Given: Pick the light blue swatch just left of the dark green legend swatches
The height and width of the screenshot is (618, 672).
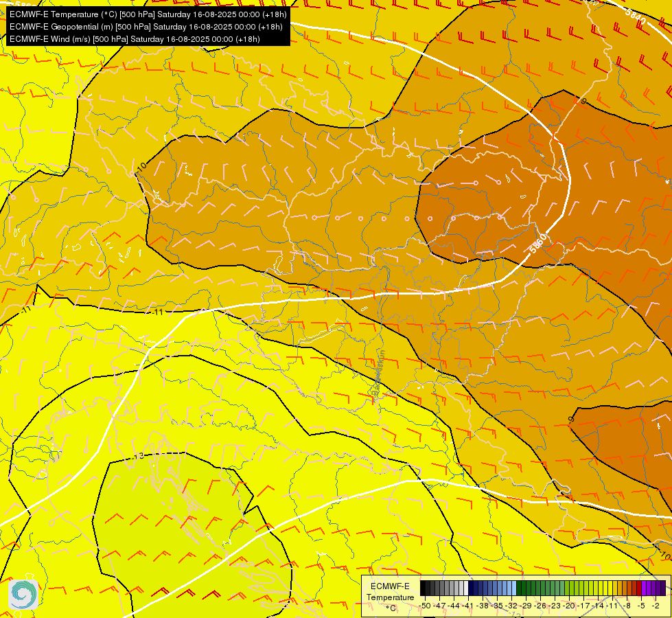Looking at the screenshot, I should [x=514, y=588].
